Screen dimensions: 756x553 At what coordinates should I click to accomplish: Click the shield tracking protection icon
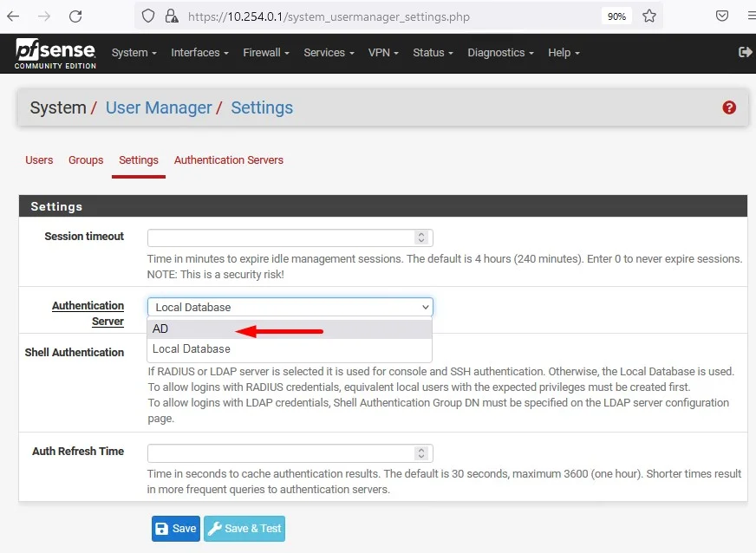pos(148,16)
